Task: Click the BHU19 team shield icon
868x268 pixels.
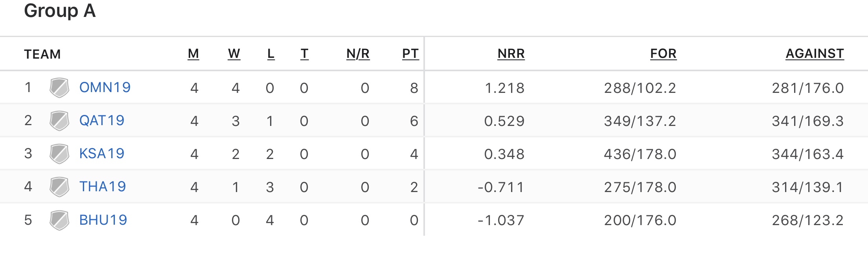Action: tap(59, 220)
